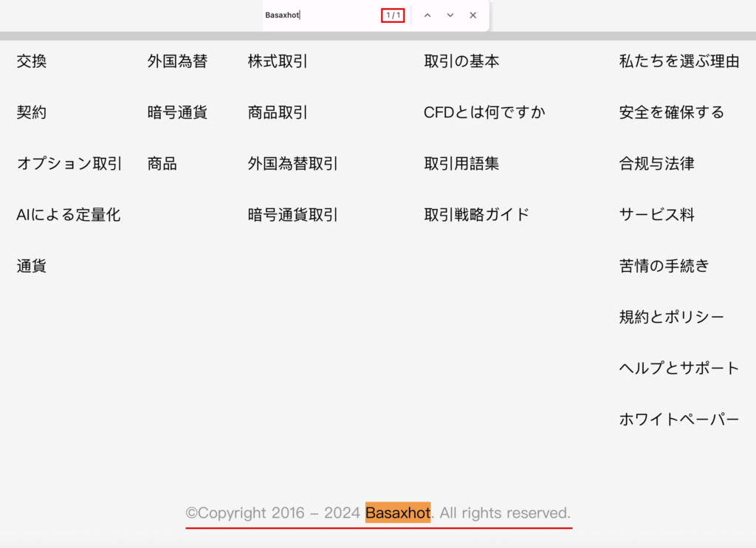Viewport: 756px width, 548px height.
Task: Click the find input containing Basaxhot
Action: pyautogui.click(x=320, y=16)
